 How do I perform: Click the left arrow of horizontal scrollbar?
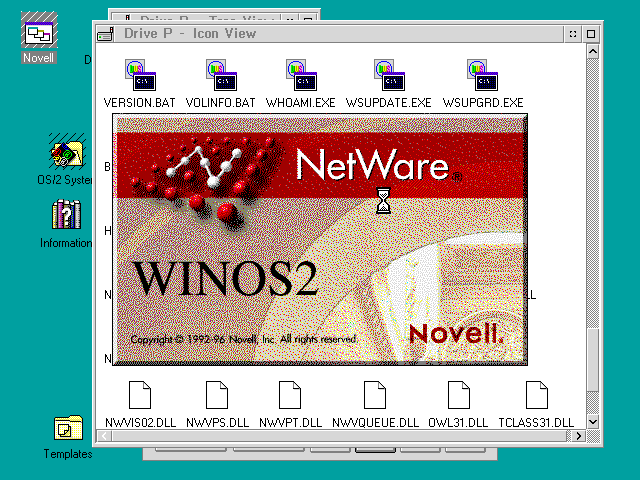point(104,436)
